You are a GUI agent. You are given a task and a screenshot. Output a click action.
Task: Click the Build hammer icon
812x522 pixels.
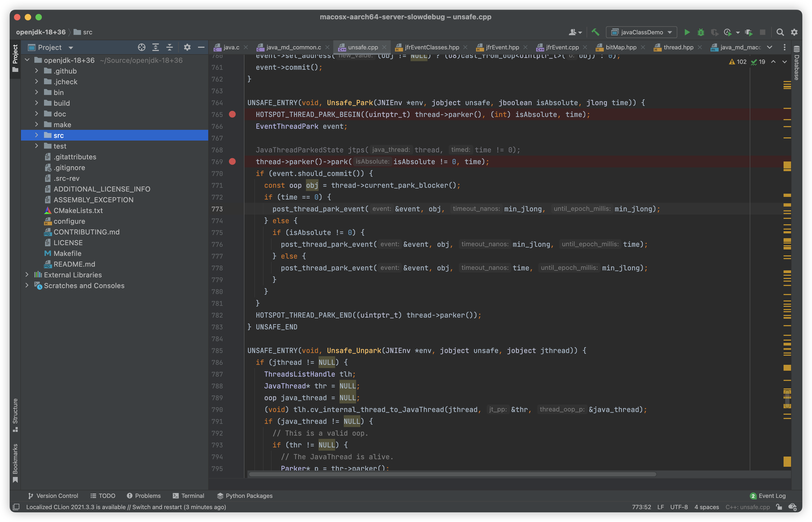(595, 32)
